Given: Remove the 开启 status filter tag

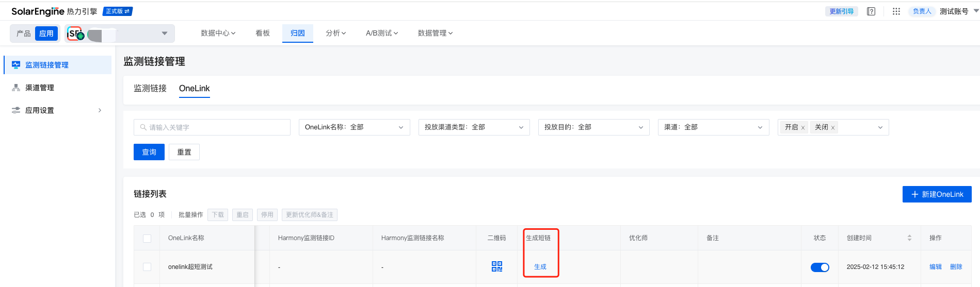Looking at the screenshot, I should 803,128.
